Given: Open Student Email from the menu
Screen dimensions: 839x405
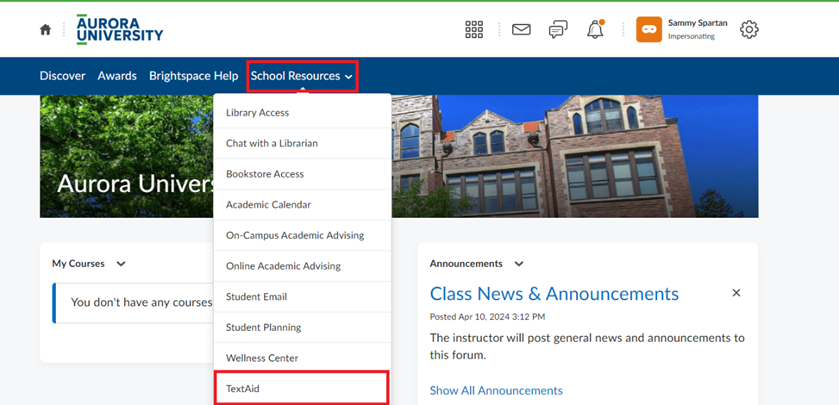Looking at the screenshot, I should (x=302, y=296).
